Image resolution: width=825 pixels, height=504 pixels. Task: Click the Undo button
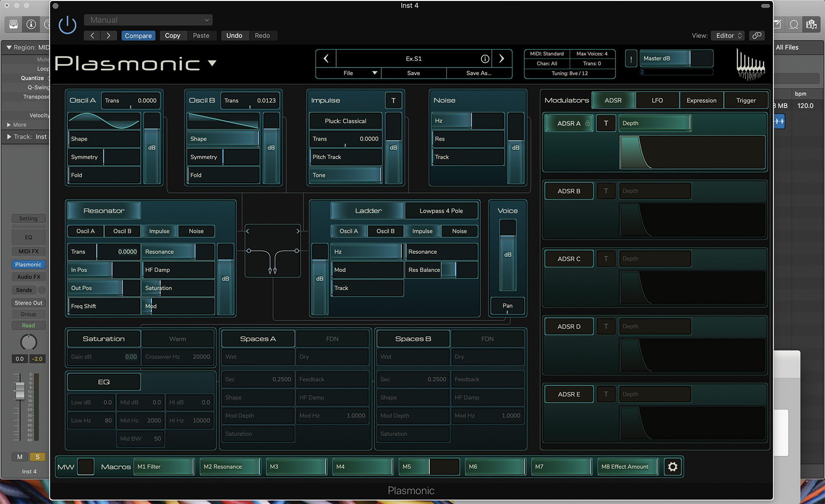(x=234, y=35)
